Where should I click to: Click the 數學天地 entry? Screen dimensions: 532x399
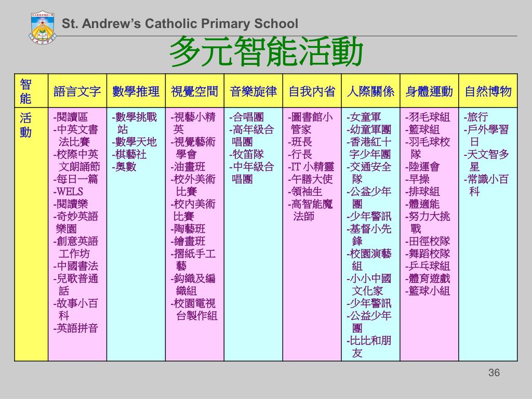coord(135,142)
